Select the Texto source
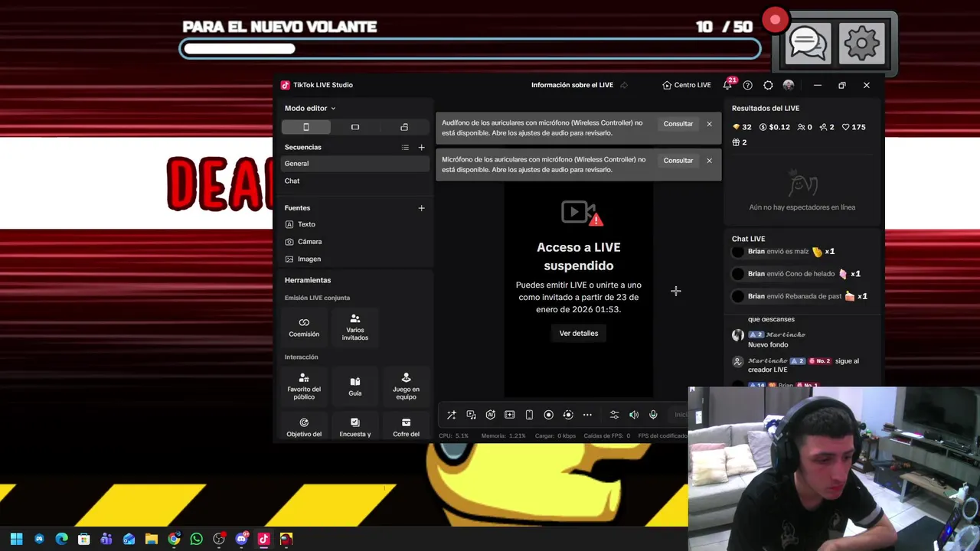980x551 pixels. (355, 224)
